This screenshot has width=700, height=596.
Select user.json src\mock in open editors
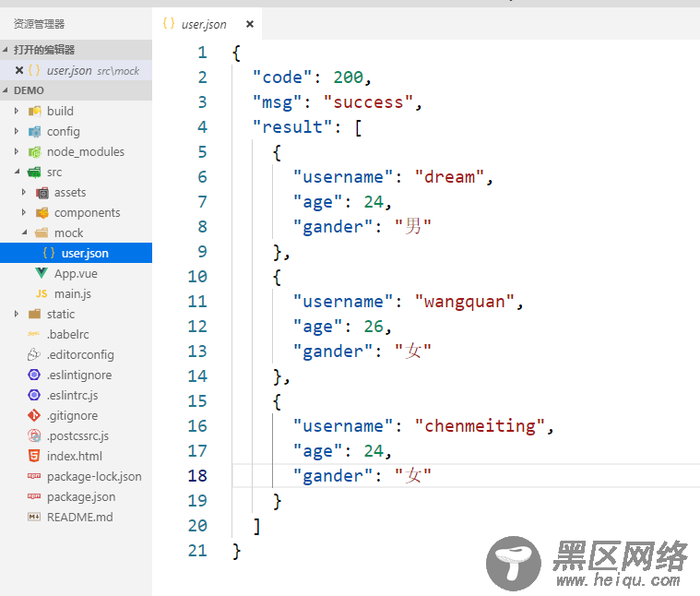click(76, 70)
